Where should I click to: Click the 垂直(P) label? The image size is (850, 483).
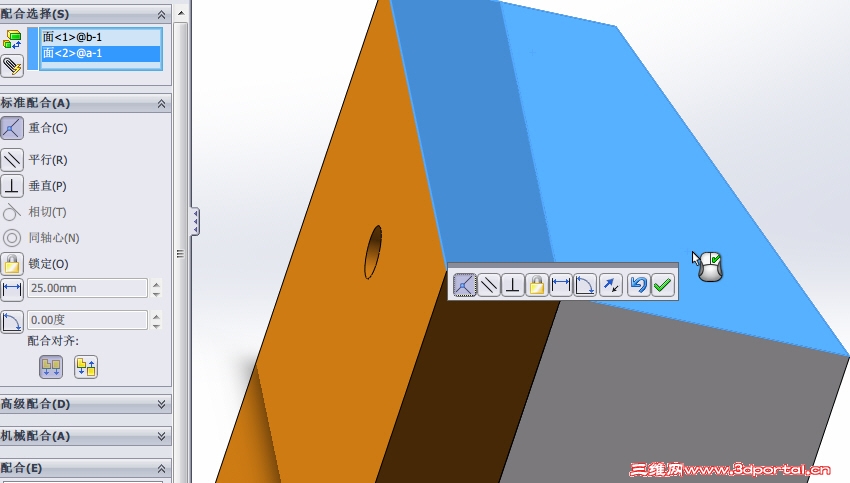click(x=47, y=186)
